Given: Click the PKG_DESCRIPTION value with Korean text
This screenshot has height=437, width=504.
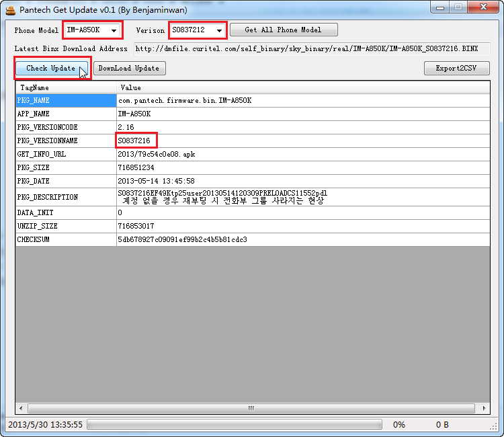Looking at the screenshot, I should [303, 197].
